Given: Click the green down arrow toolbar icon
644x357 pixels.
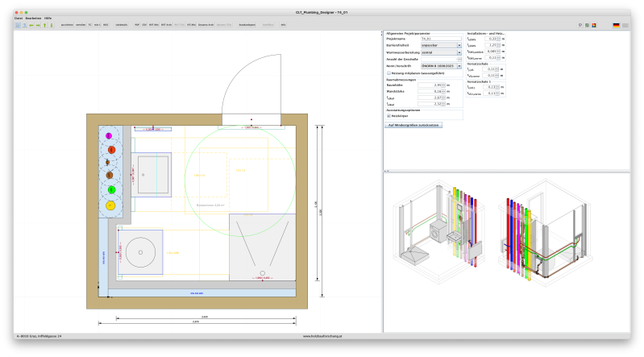Looking at the screenshot, I should (x=52, y=25).
